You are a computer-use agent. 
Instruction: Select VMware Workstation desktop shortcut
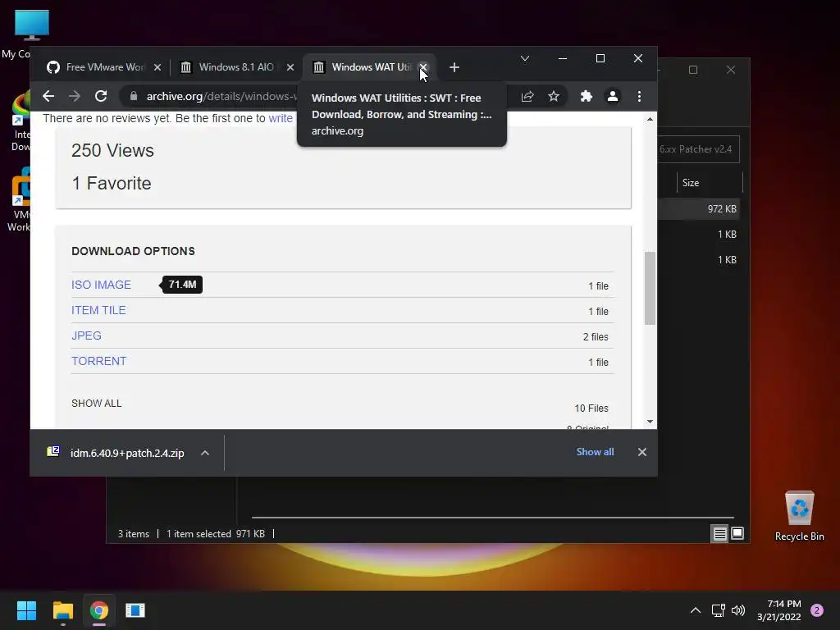(x=21, y=200)
